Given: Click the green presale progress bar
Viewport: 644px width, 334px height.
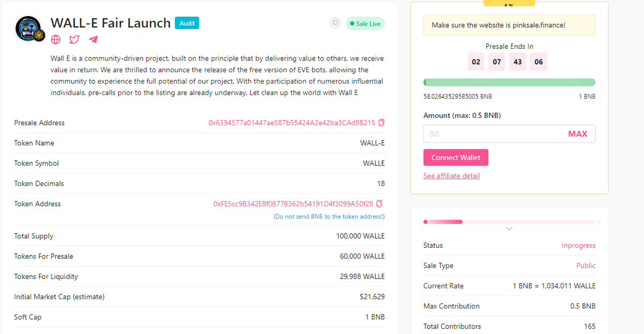Looking at the screenshot, I should (509, 82).
